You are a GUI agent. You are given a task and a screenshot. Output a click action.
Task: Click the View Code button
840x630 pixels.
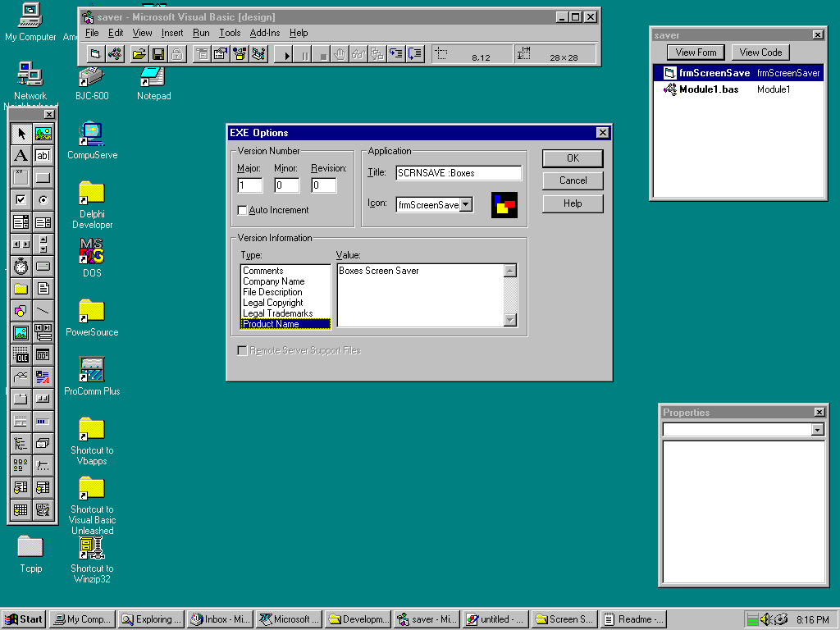pyautogui.click(x=760, y=52)
